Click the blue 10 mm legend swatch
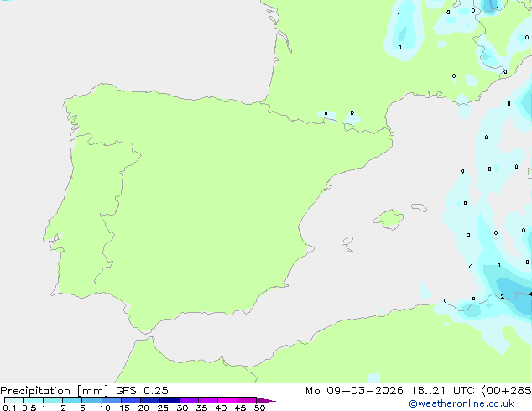The height and width of the screenshot is (411, 532). click(111, 400)
